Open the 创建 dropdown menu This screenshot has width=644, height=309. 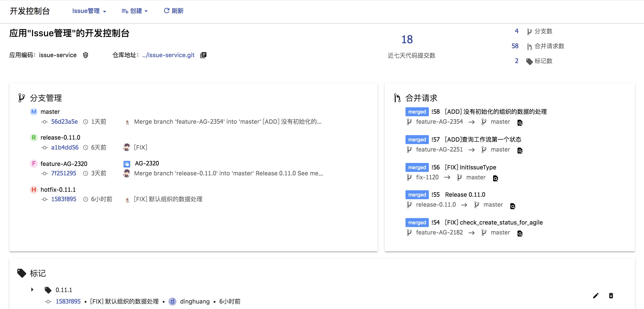pyautogui.click(x=134, y=11)
